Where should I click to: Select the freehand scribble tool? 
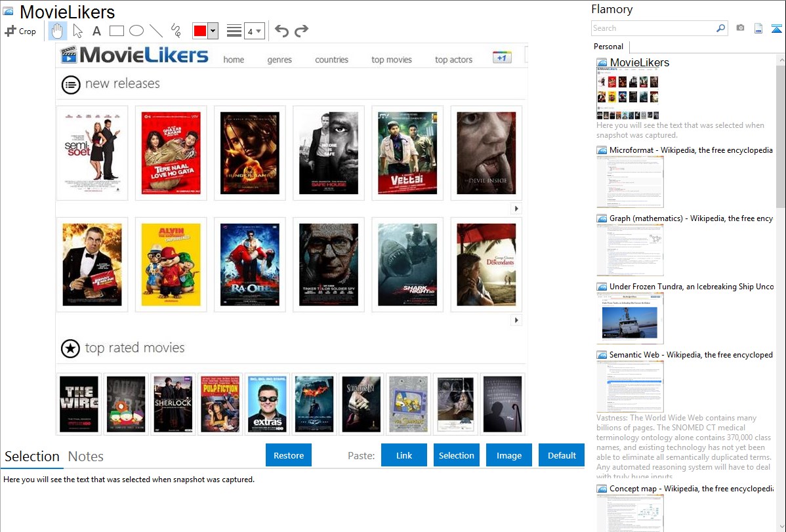pyautogui.click(x=176, y=31)
